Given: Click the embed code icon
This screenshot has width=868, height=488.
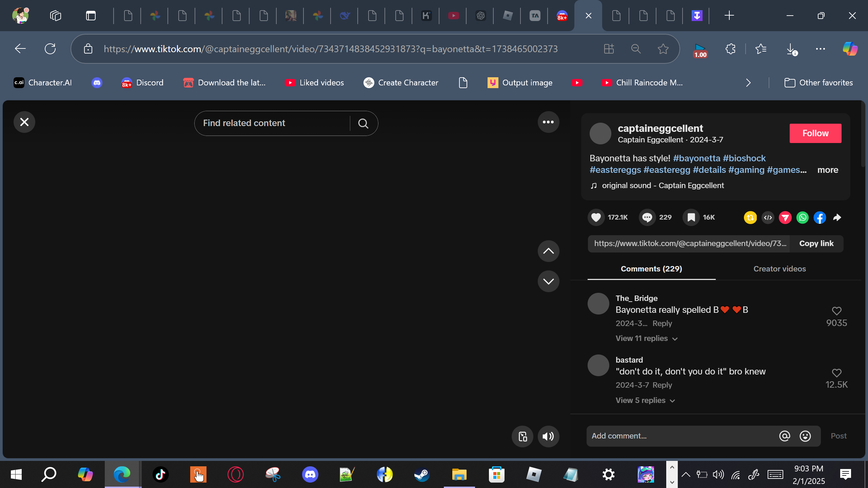Looking at the screenshot, I should [768, 218].
